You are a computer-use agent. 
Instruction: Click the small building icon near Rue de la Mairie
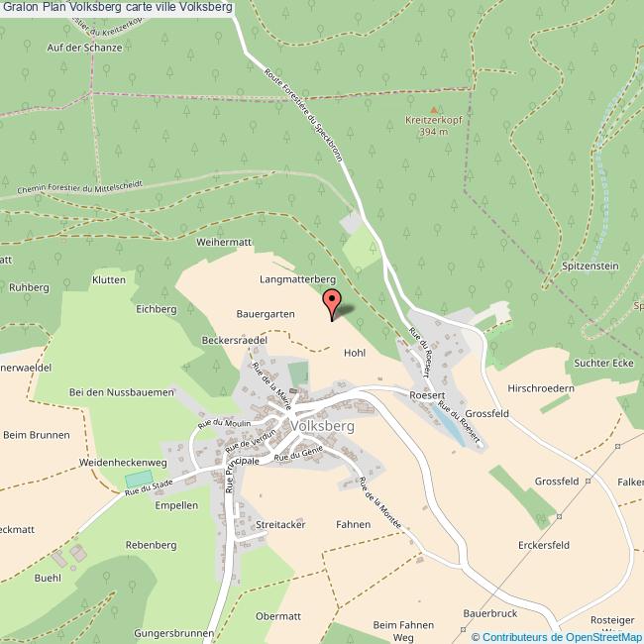click(293, 390)
